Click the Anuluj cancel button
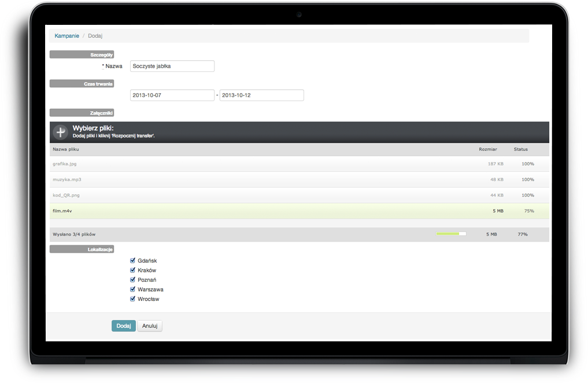The width and height of the screenshot is (588, 383). pos(150,326)
